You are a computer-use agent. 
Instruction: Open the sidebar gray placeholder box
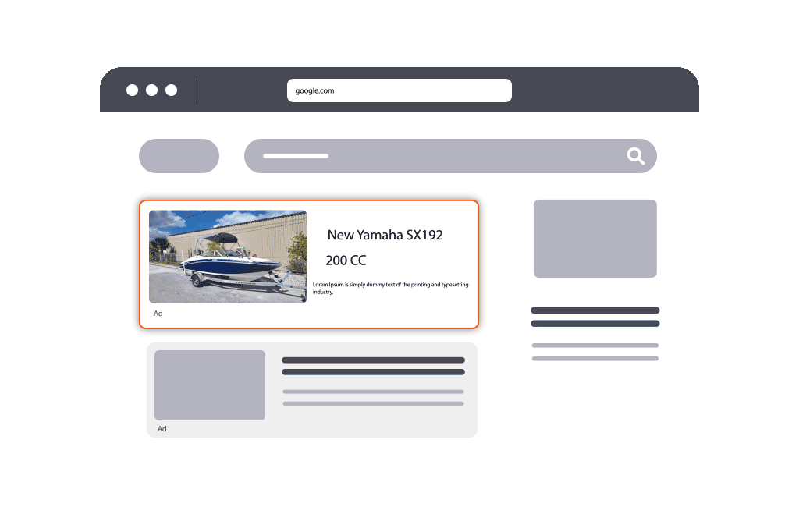coord(595,239)
